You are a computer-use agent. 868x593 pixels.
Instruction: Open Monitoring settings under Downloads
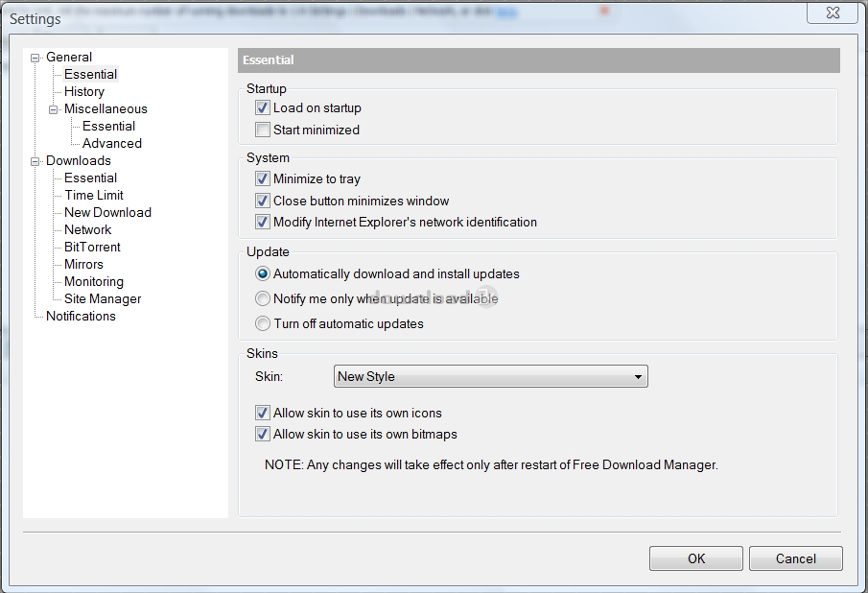[x=92, y=281]
